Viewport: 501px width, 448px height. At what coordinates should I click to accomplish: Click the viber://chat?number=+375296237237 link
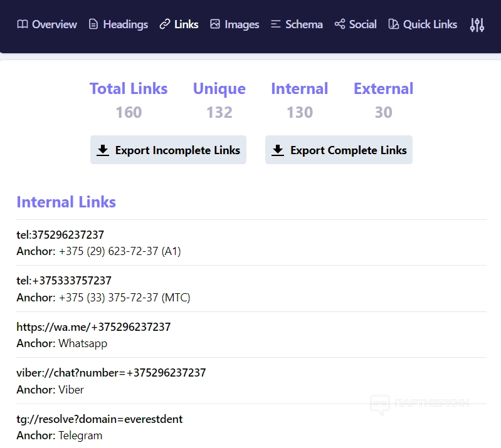pyautogui.click(x=111, y=373)
